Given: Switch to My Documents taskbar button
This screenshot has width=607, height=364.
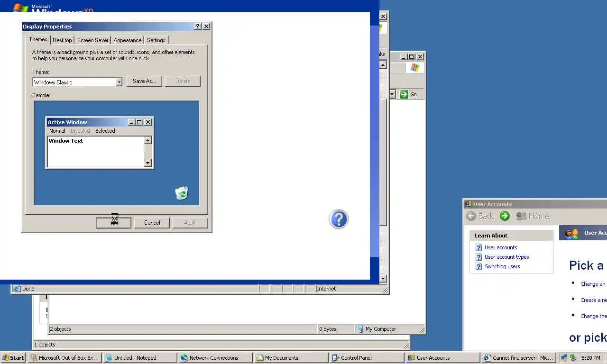Looking at the screenshot, I should pos(291,358).
